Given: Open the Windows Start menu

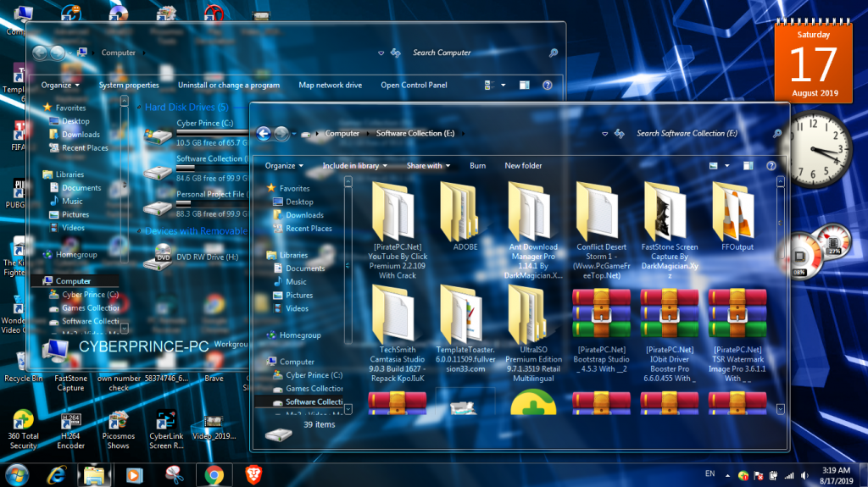Looking at the screenshot, I should click(x=17, y=475).
